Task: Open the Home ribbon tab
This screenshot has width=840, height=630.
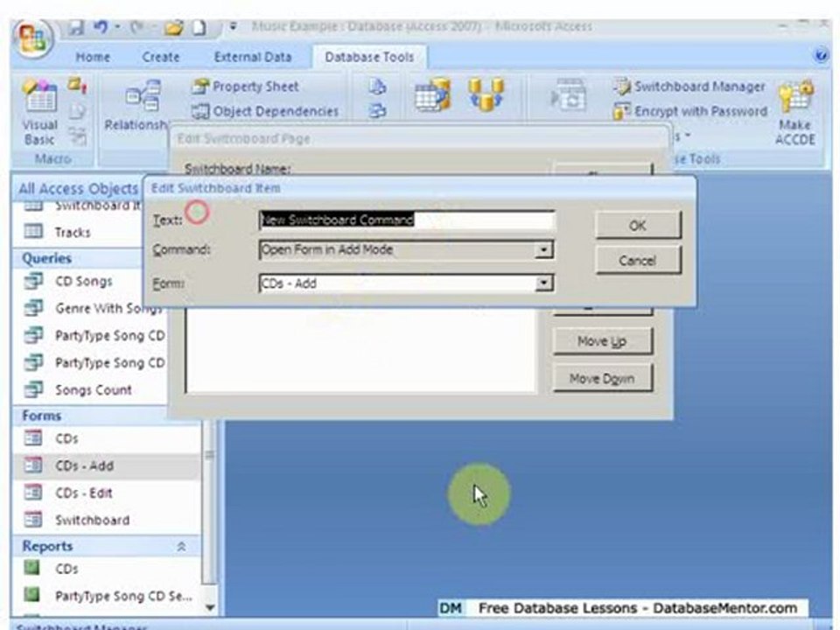Action: 93,57
